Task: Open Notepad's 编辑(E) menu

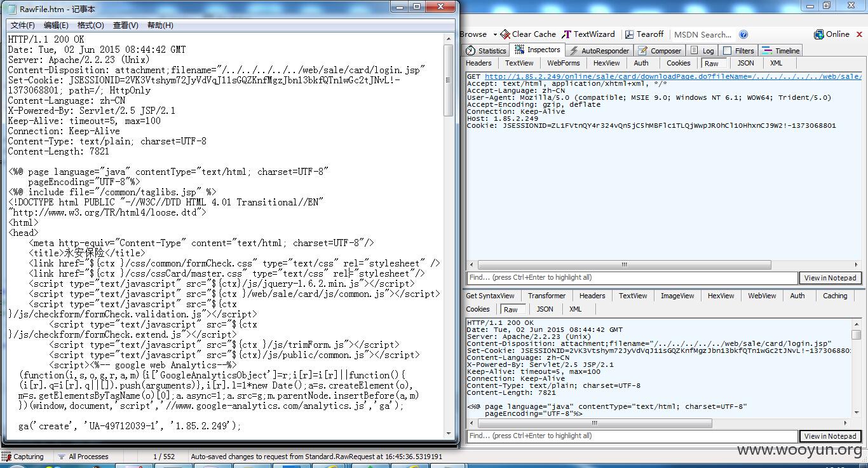Action: click(56, 25)
